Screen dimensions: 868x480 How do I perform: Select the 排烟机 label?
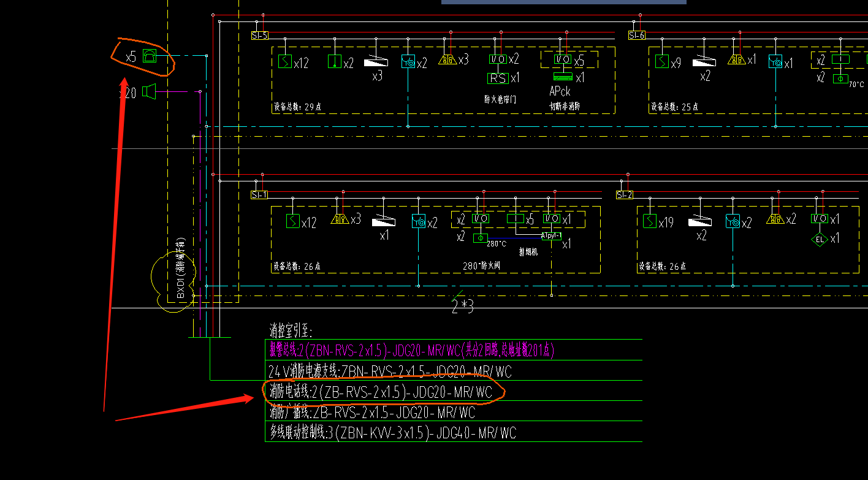pyautogui.click(x=528, y=252)
